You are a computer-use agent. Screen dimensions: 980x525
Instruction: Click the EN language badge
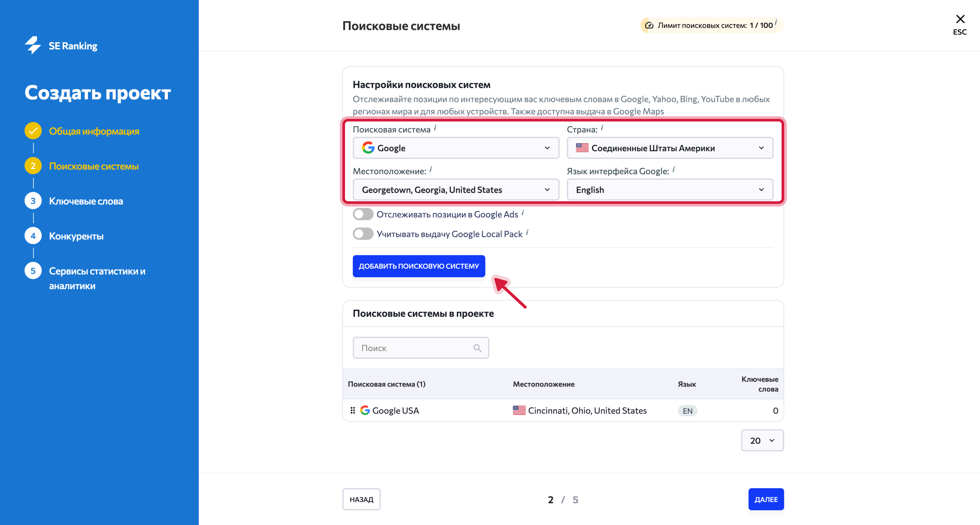687,411
